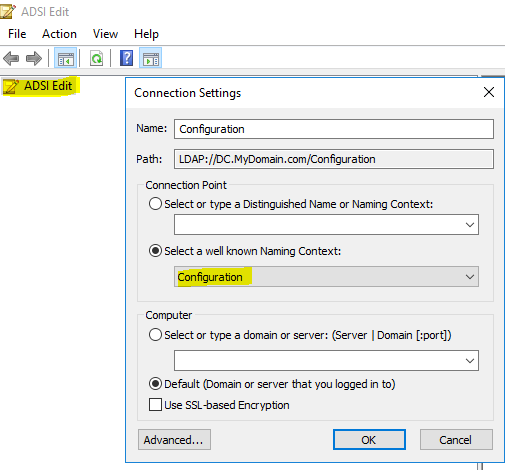Toggle the Show/Hide Console Tree icon

tap(65, 58)
